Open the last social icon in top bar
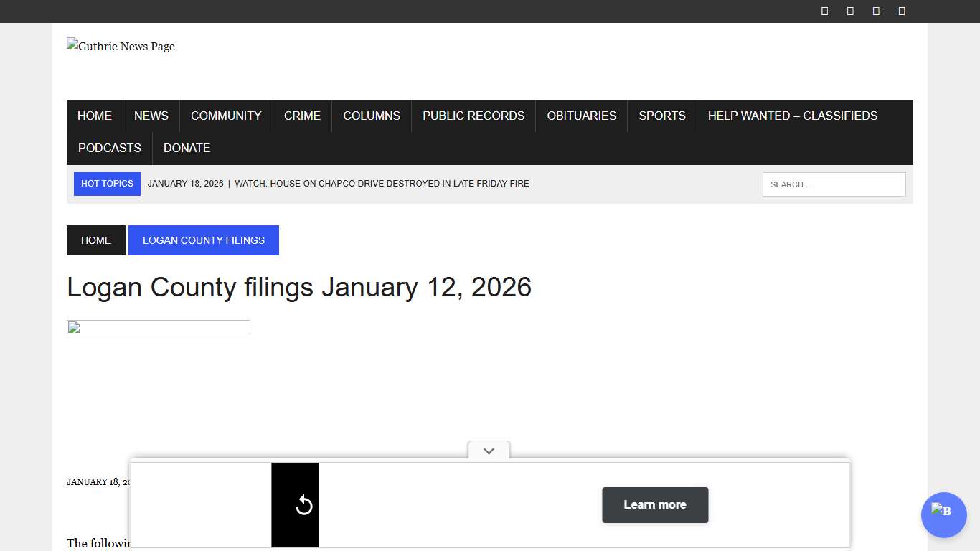 901,11
